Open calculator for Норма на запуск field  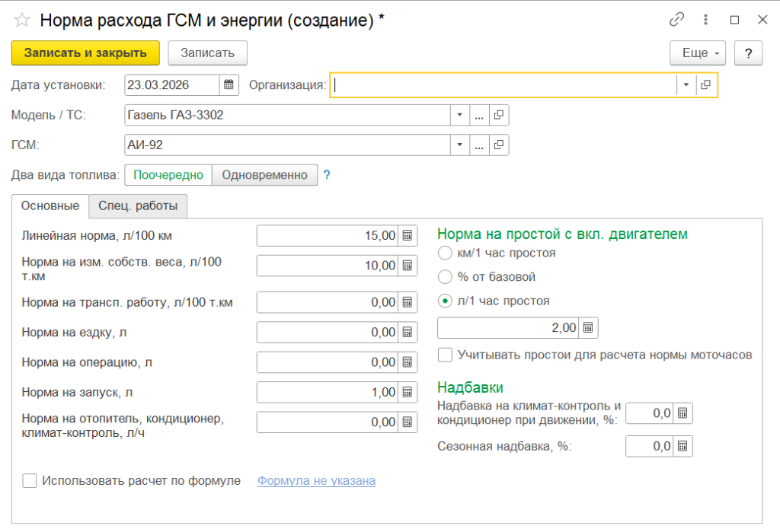[x=408, y=392]
